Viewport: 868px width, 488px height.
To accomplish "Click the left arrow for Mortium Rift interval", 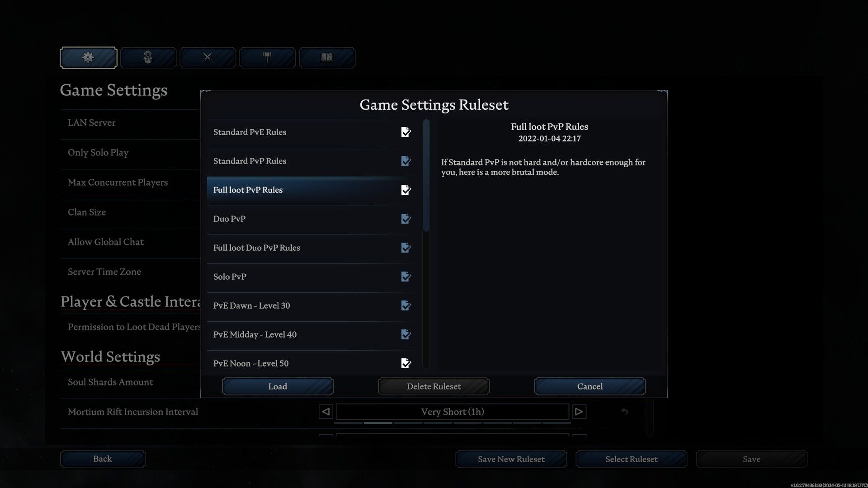I will coord(325,412).
